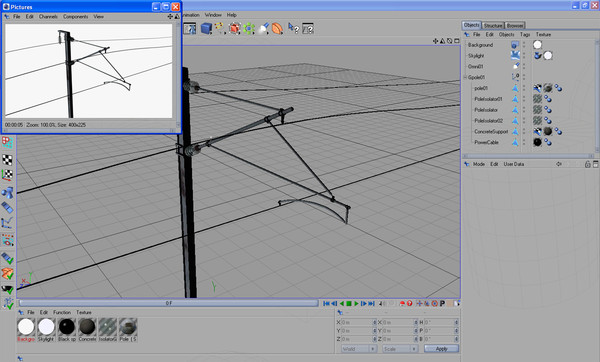600x362 pixels.
Task: Switch to the Structure tab
Action: 493,25
